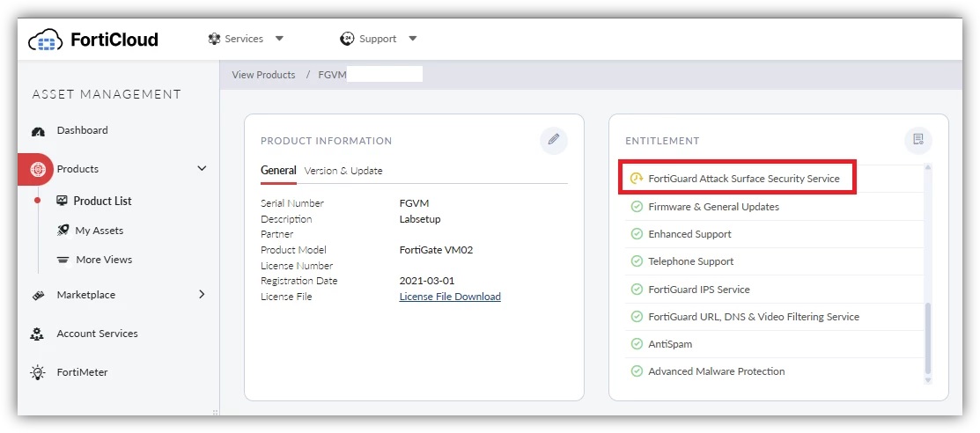980x433 pixels.
Task: Go back to View Products breadcrumb
Action: 263,74
